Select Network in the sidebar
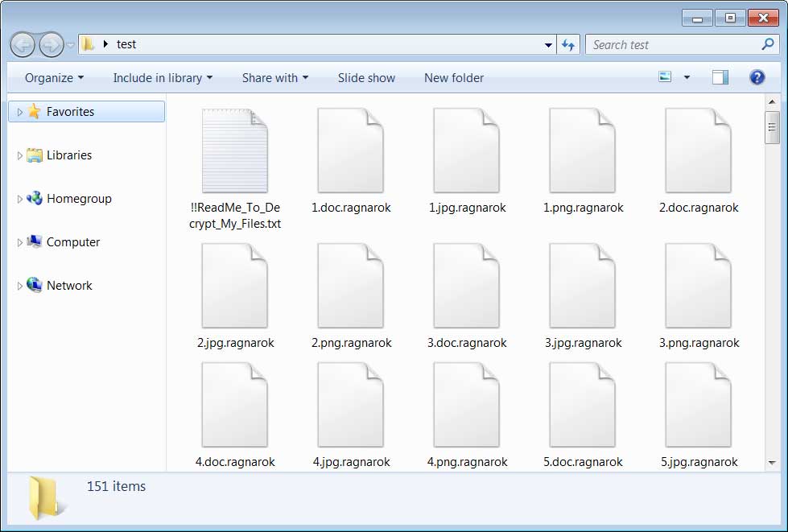The width and height of the screenshot is (788, 532). click(x=69, y=285)
